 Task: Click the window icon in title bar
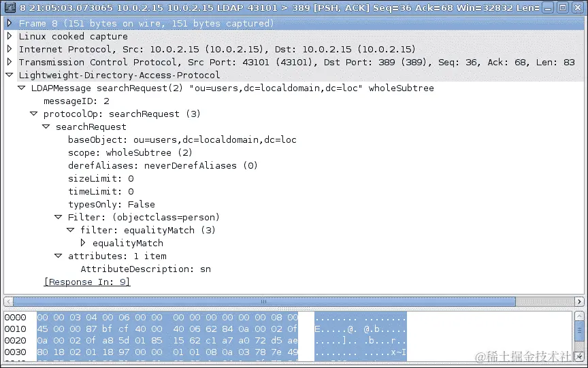coord(10,7)
